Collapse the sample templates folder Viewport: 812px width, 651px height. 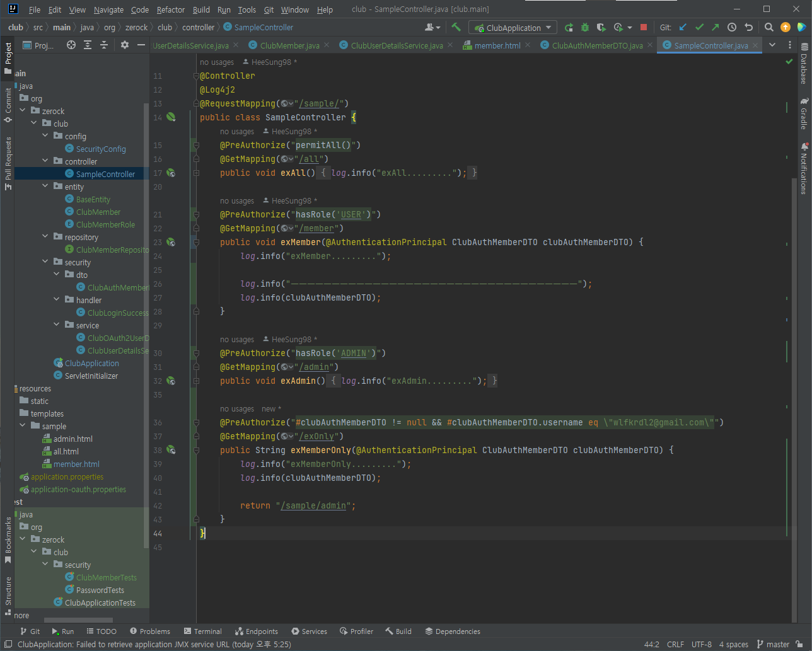pyautogui.click(x=23, y=426)
